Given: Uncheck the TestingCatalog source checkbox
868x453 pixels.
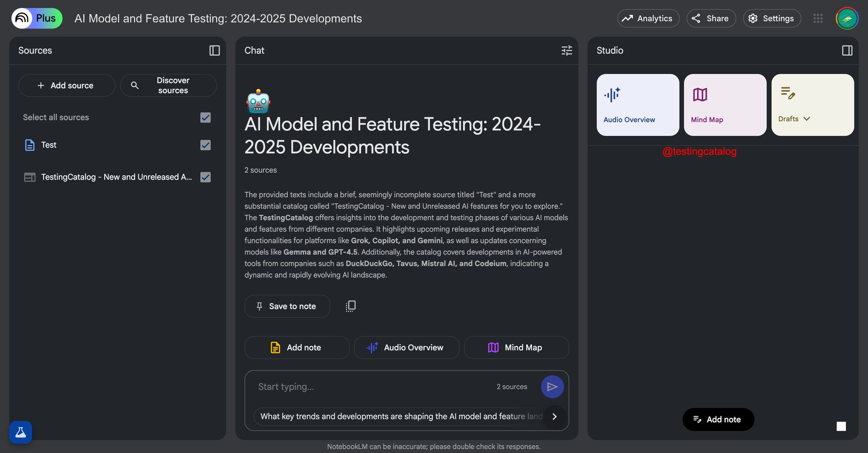Looking at the screenshot, I should click(206, 177).
